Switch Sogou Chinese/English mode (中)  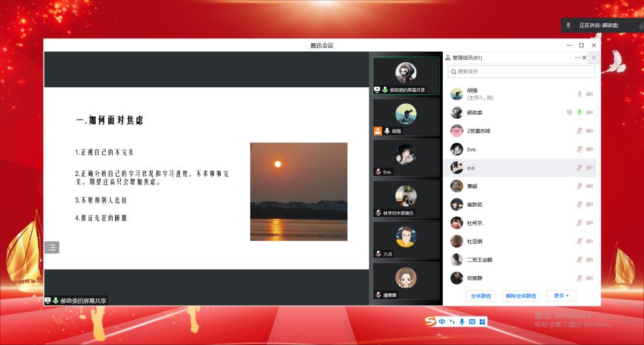pos(442,322)
